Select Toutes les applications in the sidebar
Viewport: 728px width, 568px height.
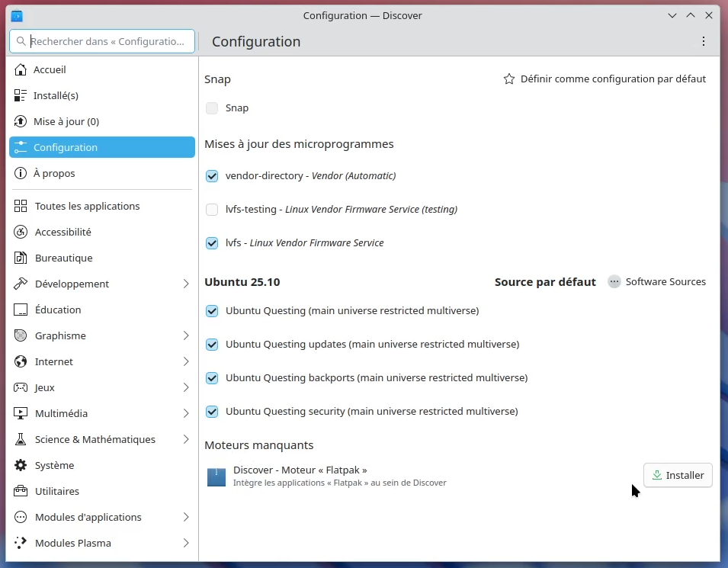point(87,207)
